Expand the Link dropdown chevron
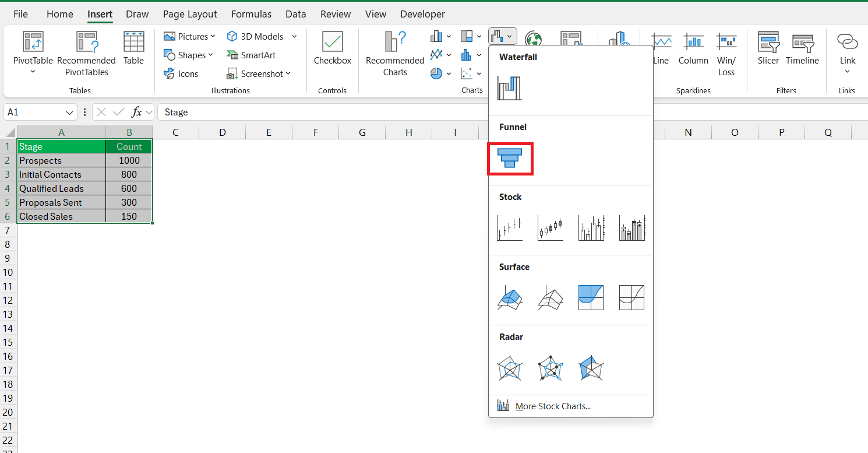 [847, 72]
